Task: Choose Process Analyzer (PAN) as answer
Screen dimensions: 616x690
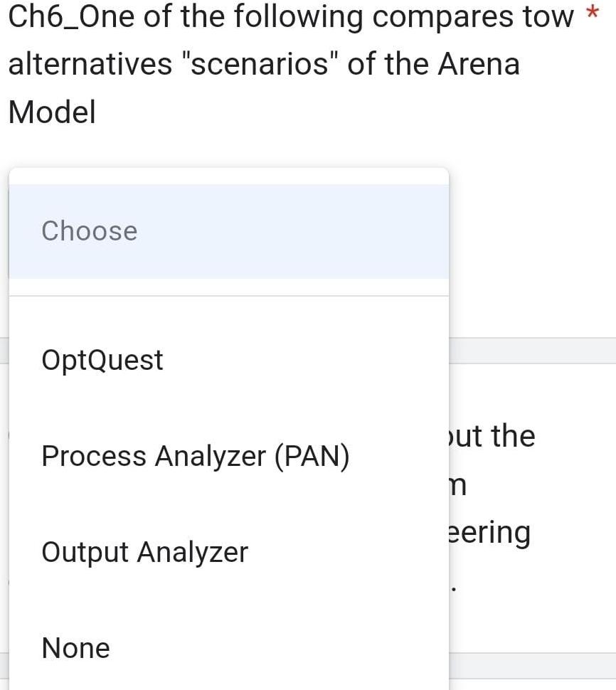Action: click(x=195, y=456)
